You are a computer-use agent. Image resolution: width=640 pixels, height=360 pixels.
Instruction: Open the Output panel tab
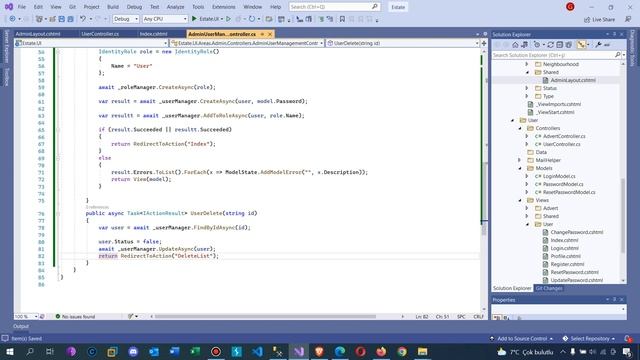coord(21,326)
